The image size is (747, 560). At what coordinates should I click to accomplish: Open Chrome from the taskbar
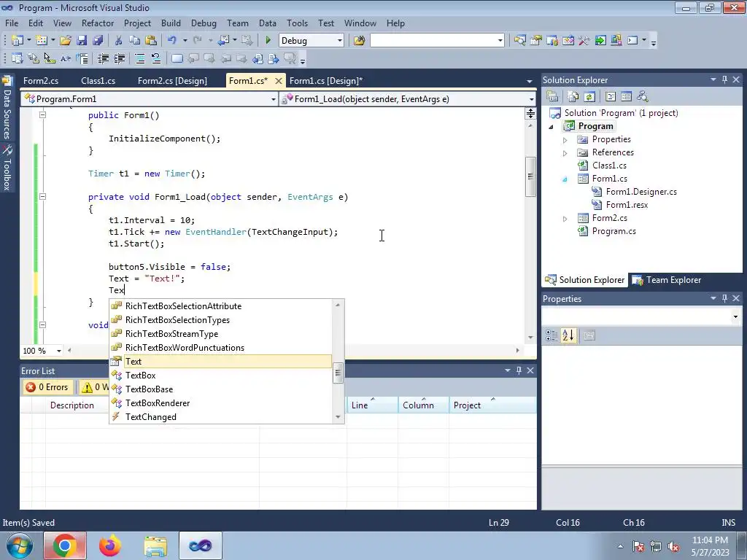coord(65,545)
